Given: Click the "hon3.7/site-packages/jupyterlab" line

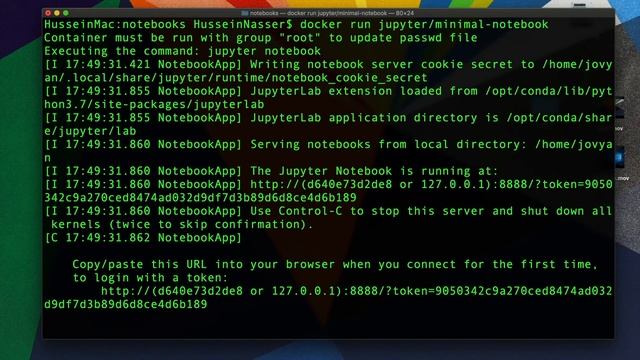Looking at the screenshot, I should pos(154,104).
